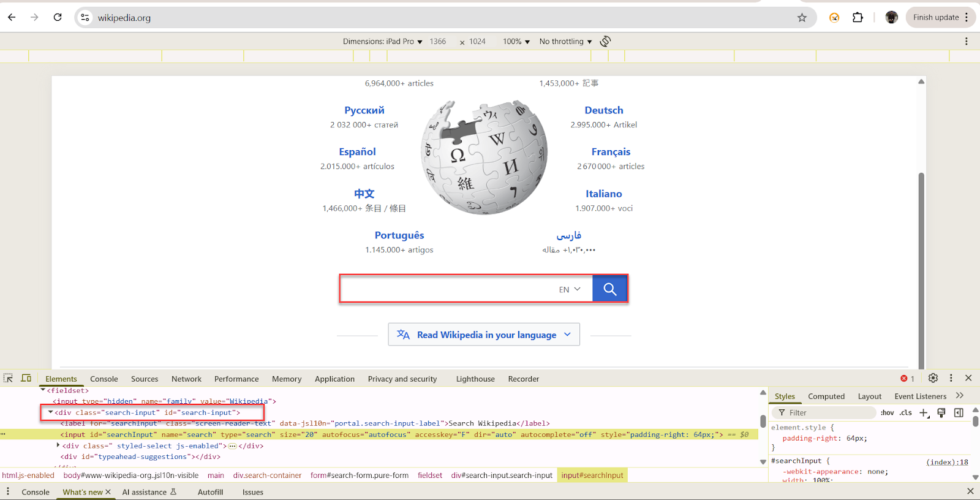The width and height of the screenshot is (980, 500).
Task: Switch to Lighthouse tab
Action: click(475, 379)
